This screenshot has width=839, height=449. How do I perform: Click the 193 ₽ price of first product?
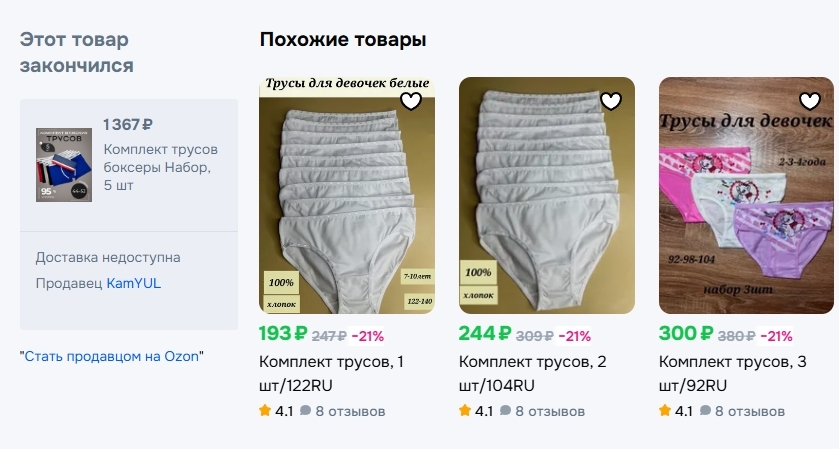[x=282, y=334]
